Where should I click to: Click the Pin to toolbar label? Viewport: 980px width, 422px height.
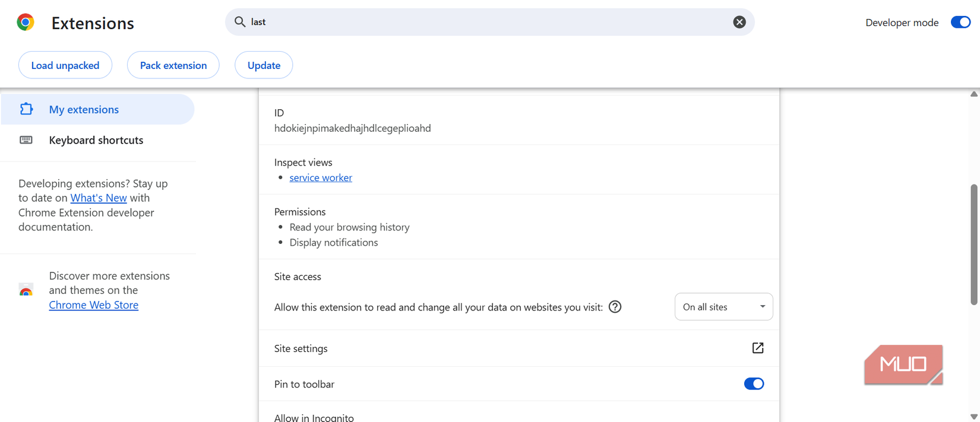point(304,384)
